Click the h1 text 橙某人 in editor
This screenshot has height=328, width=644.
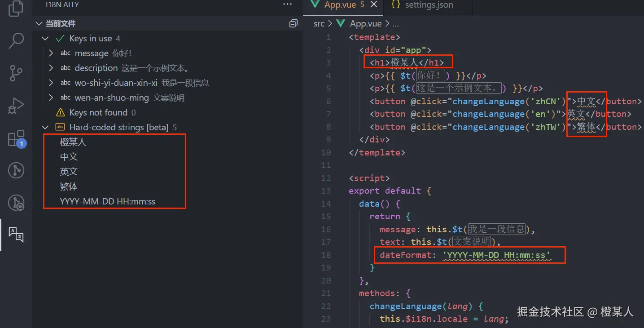click(404, 62)
